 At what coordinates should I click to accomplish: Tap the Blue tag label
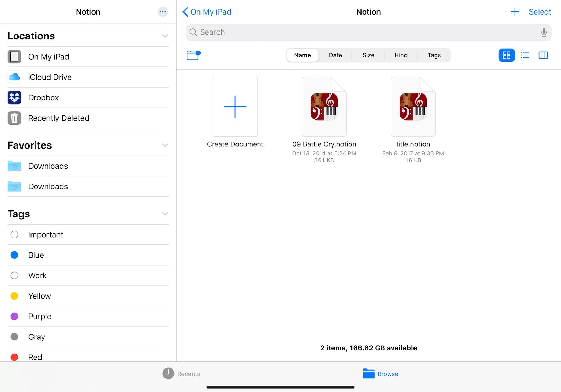coord(36,255)
